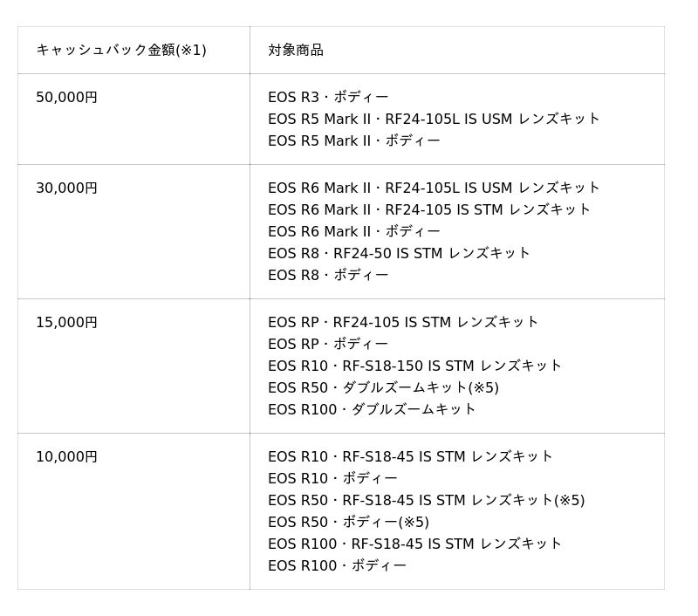Select the 50,000円 cashback amount cell
The width and height of the screenshot is (698, 616).
coord(67,97)
